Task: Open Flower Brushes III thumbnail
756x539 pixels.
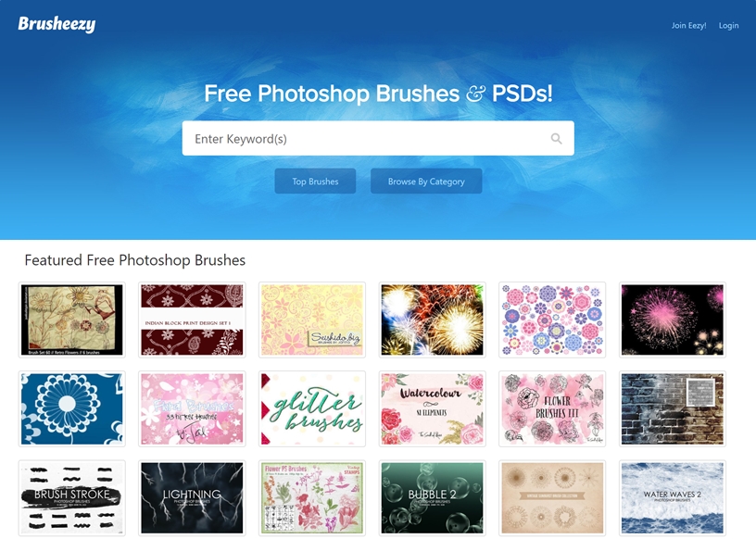Action: click(552, 408)
